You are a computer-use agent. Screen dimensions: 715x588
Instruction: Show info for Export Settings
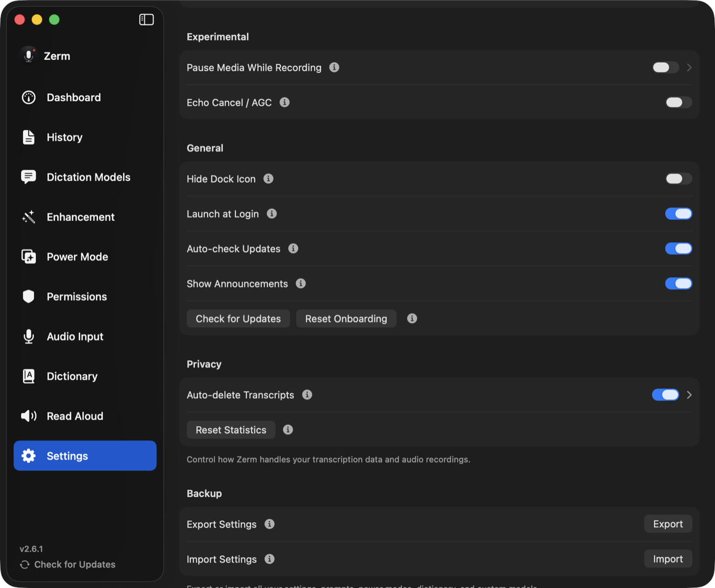[x=270, y=524]
